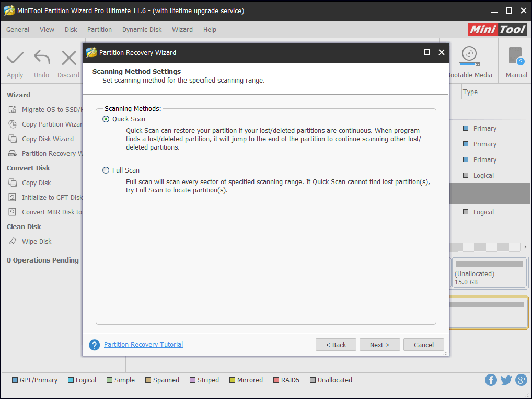Click the Initialize to GPT Disk icon

coord(12,197)
